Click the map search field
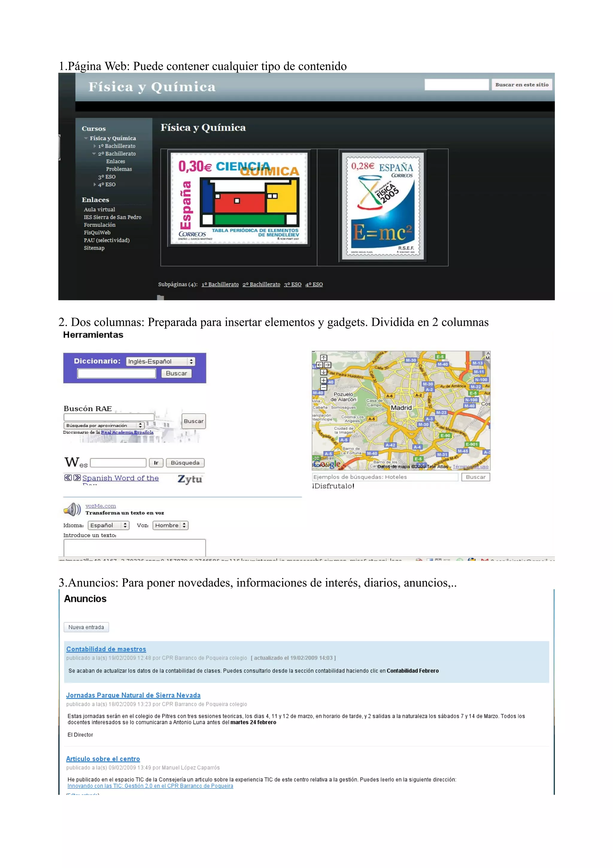613x868 pixels. pyautogui.click(x=385, y=477)
